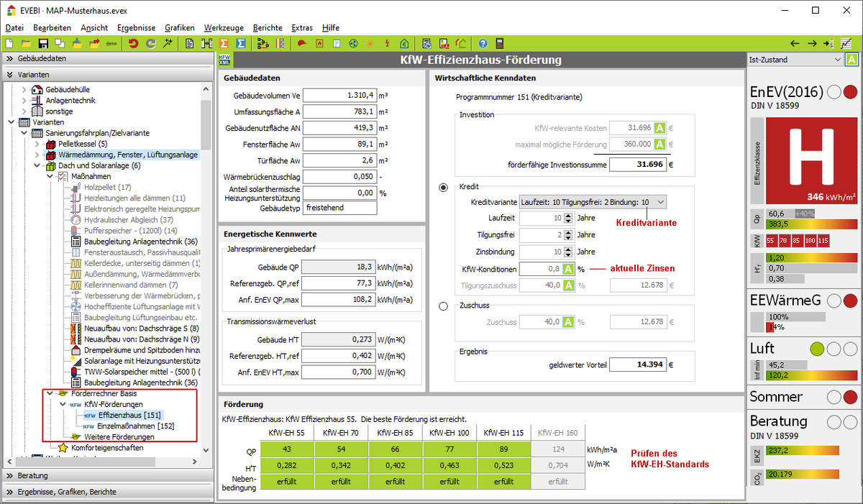
Task: Open the Werkzeuge menu
Action: pyautogui.click(x=224, y=27)
